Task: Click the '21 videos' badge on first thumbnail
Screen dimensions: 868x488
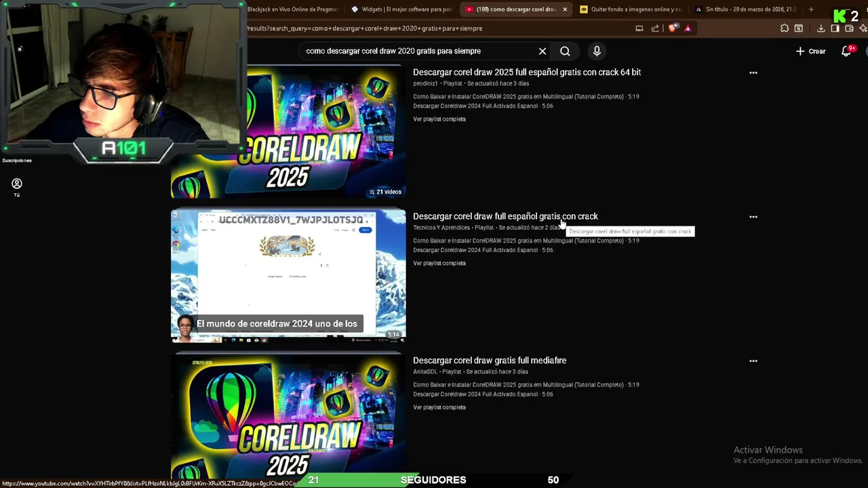Action: (x=385, y=192)
